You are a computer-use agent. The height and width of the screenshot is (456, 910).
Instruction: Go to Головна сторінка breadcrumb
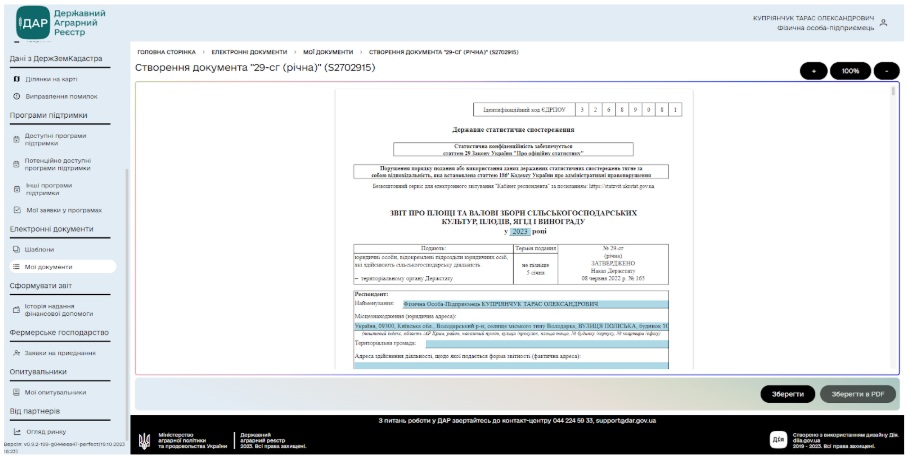[167, 52]
